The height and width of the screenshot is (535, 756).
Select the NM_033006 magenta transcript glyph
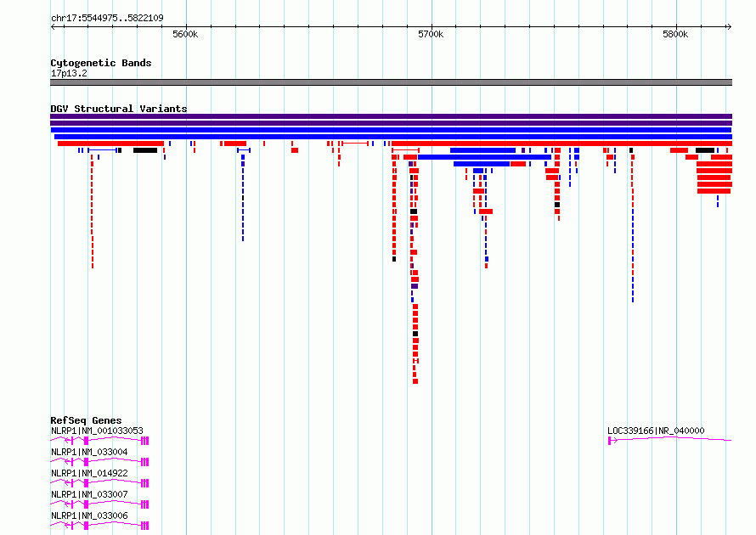click(x=99, y=526)
